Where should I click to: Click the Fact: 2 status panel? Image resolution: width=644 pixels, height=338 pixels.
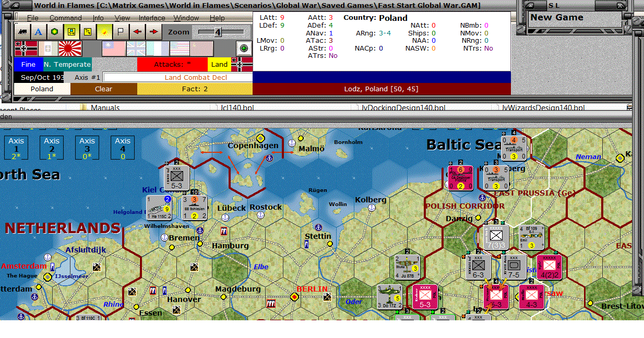[x=195, y=89]
